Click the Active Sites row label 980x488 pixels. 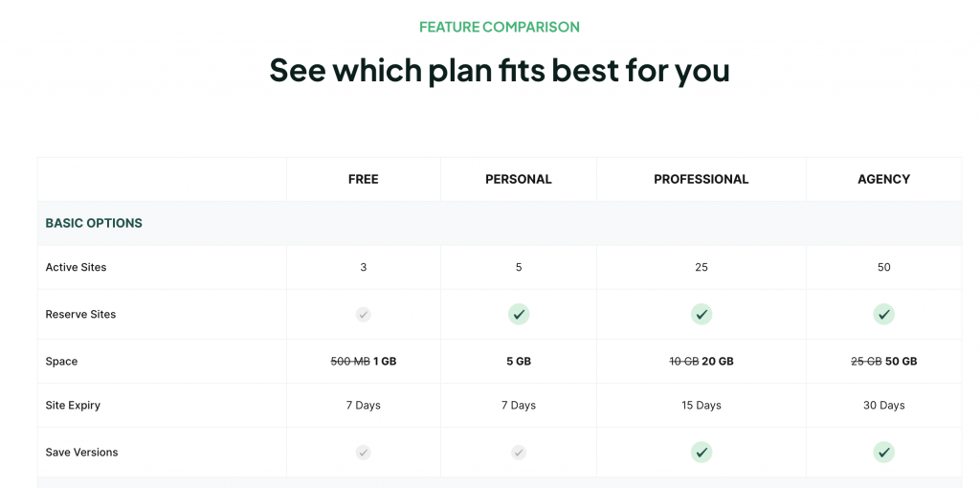(77, 267)
